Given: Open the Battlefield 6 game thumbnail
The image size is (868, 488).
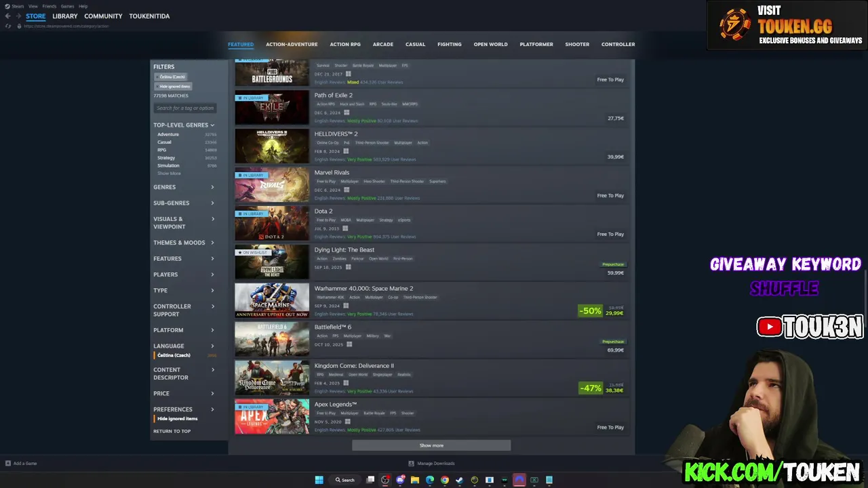Looking at the screenshot, I should [x=272, y=339].
